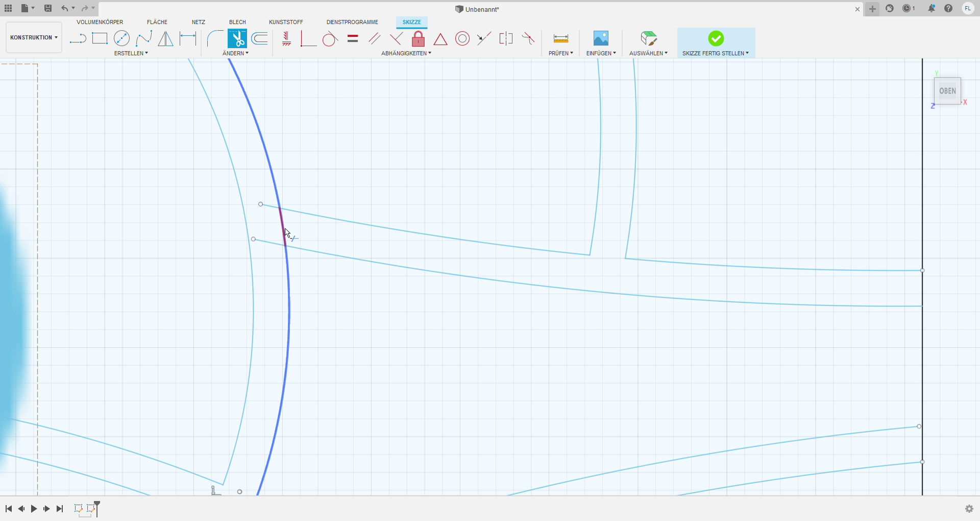Open the FL user profile
This screenshot has height=521, width=980.
pyautogui.click(x=968, y=8)
